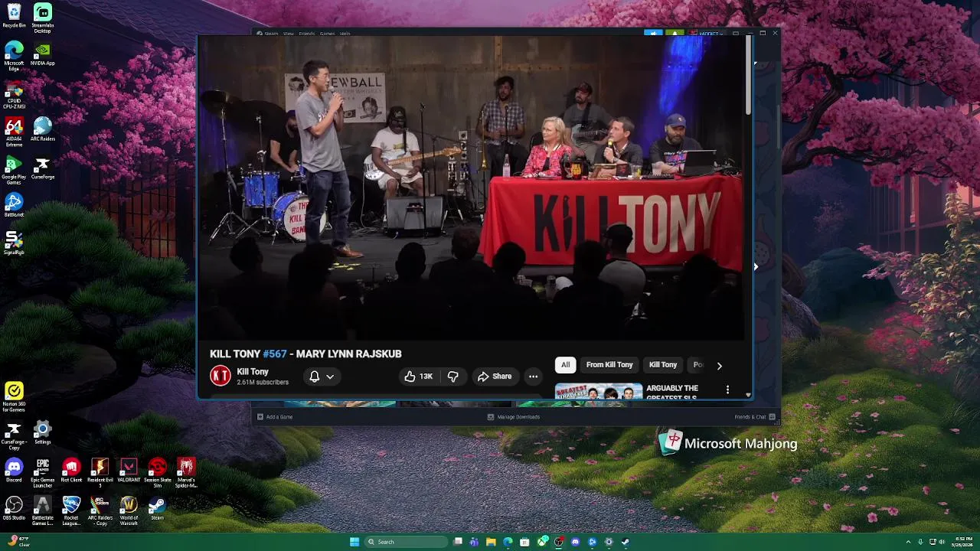The image size is (980, 551).
Task: Open 'Manage Downloads' in the Steam window
Action: click(x=514, y=417)
